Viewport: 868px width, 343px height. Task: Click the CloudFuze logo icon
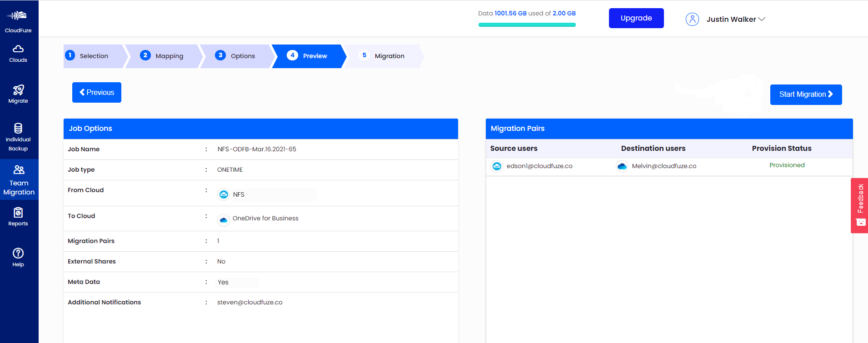[x=17, y=15]
